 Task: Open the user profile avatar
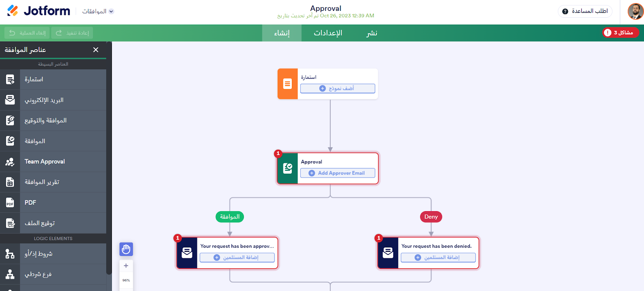click(x=635, y=11)
